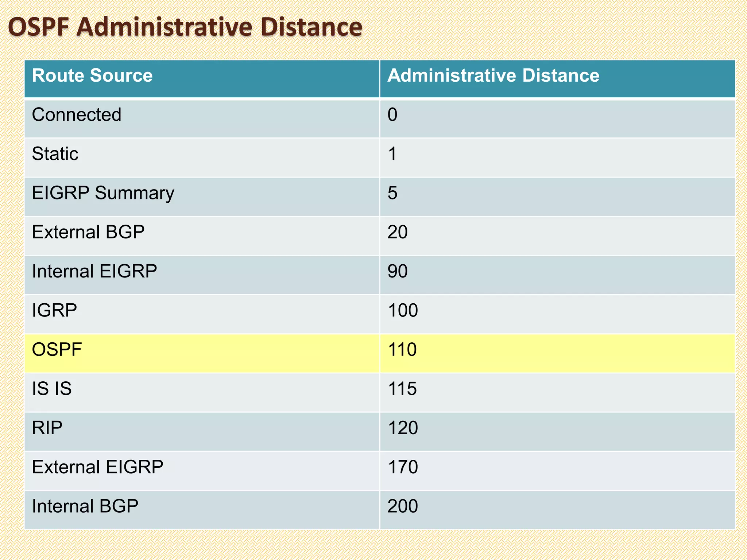Select the "EIGRP Summary" cell
Screen dimensions: 747x560
pos(202,197)
